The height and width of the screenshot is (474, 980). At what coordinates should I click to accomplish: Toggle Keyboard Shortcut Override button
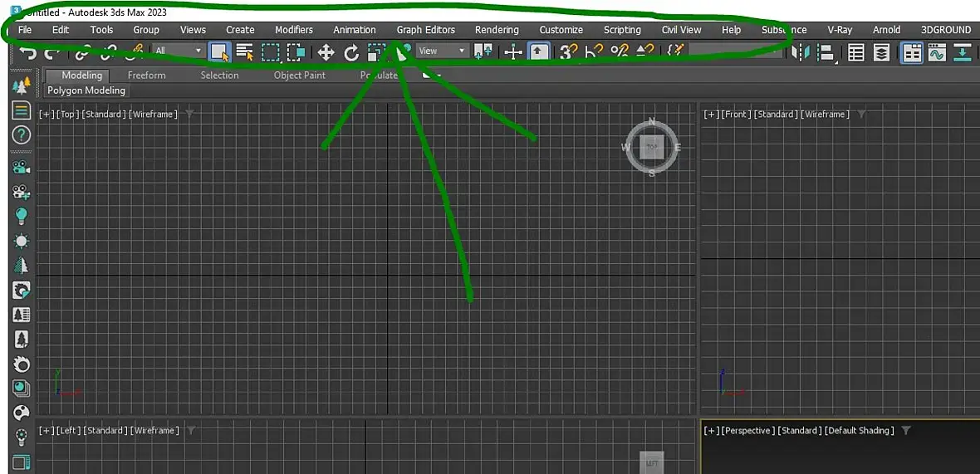(539, 51)
